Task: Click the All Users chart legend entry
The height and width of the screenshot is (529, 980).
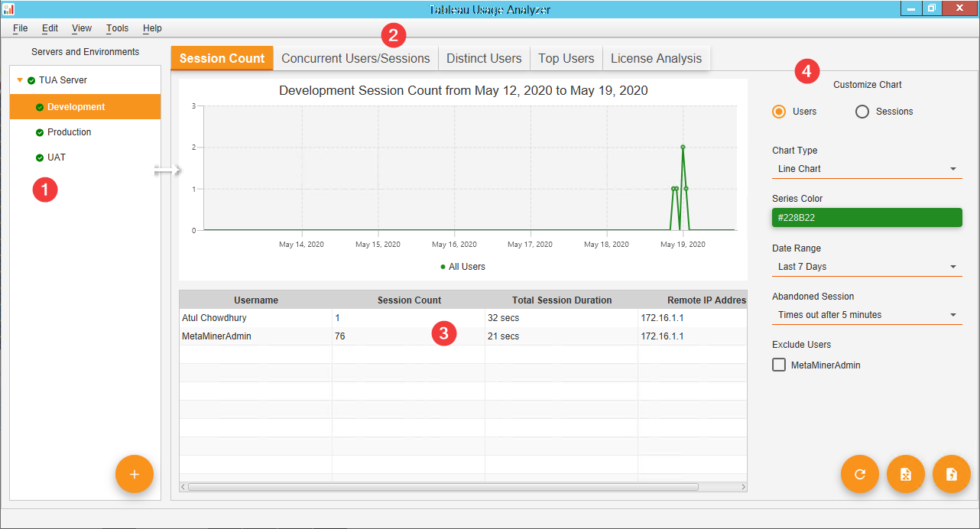Action: [463, 267]
